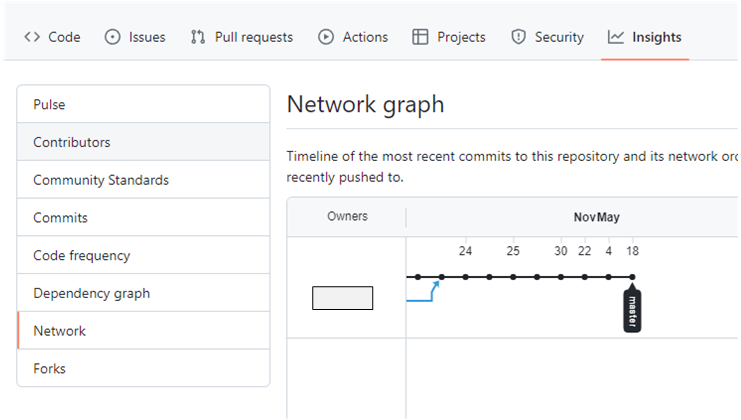Click the Owners column header

pos(347,216)
